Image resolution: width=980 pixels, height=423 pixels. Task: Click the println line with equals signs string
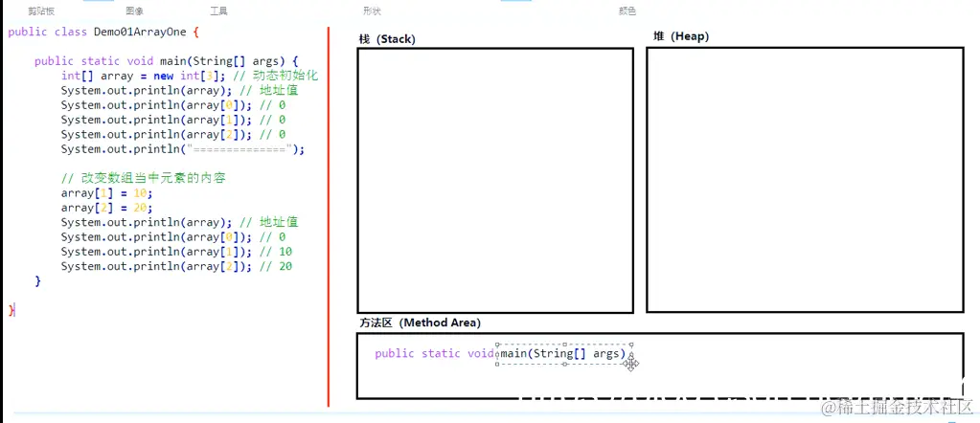183,148
